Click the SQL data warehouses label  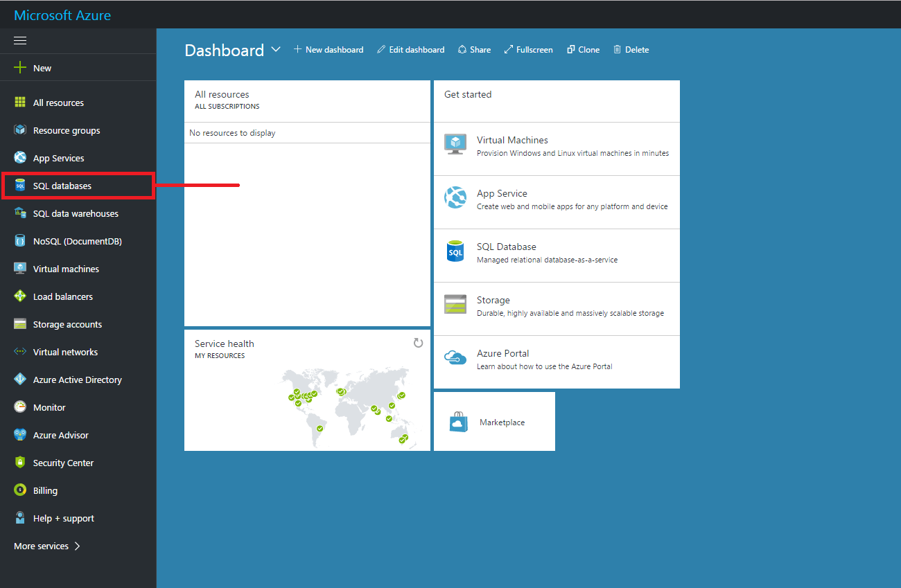coord(76,213)
